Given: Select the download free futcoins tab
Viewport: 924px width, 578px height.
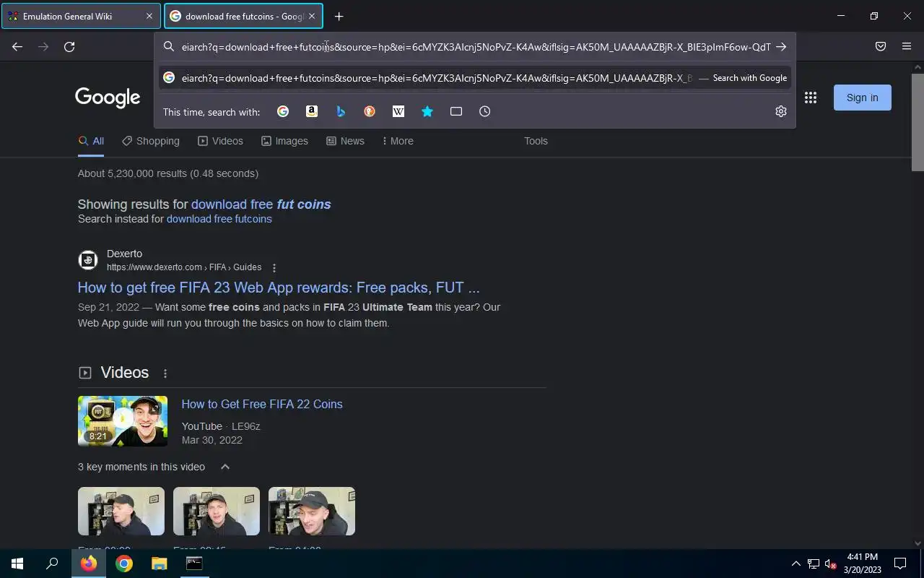Looking at the screenshot, I should 243,16.
